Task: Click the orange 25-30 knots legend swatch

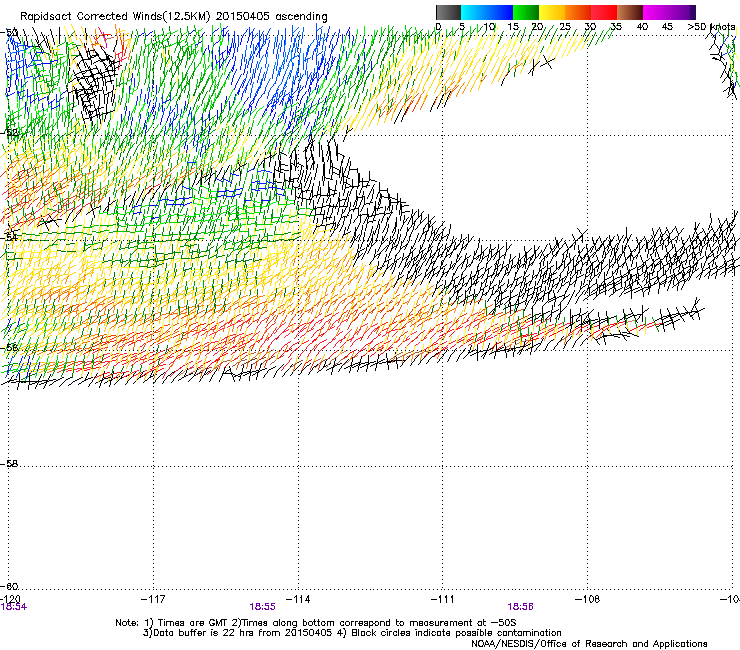Action: pyautogui.click(x=578, y=12)
